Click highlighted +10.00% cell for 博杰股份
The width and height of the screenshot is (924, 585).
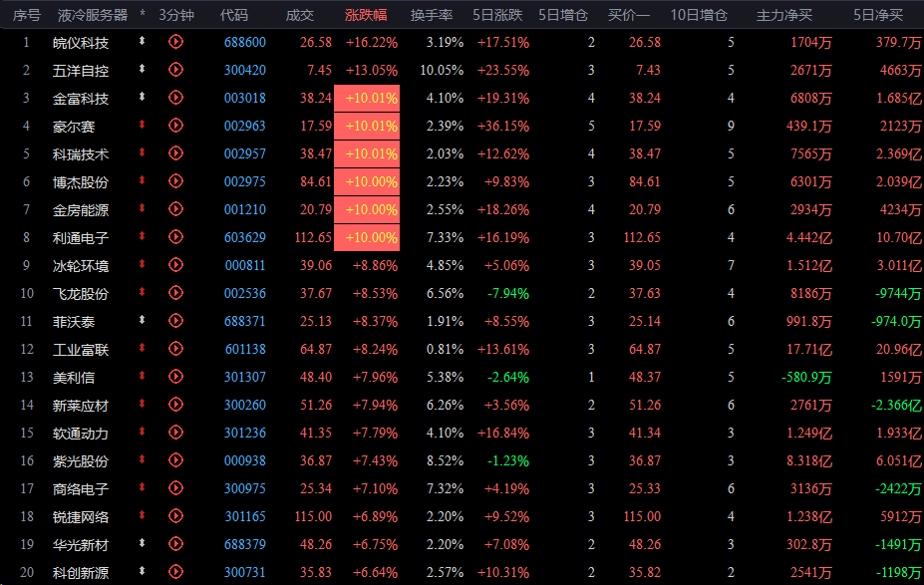367,181
